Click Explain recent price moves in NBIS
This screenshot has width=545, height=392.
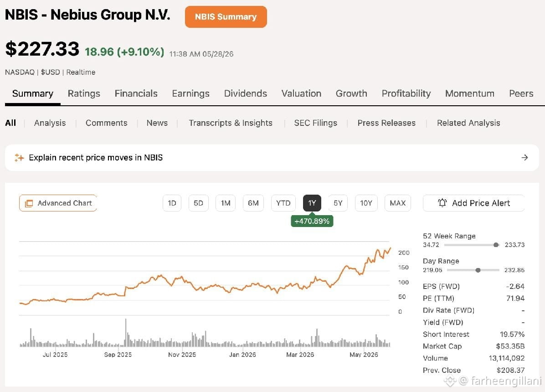(96, 158)
